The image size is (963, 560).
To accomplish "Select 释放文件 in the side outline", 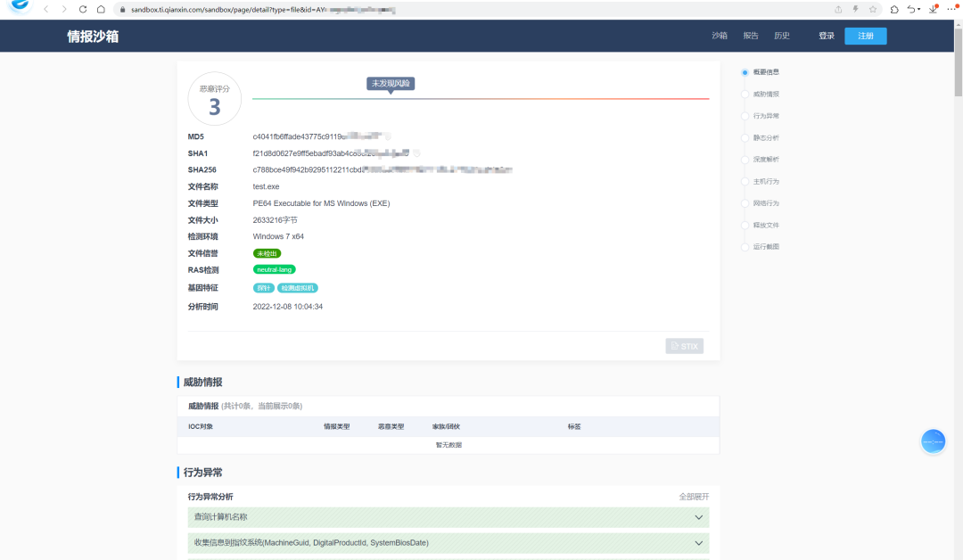I will point(766,225).
